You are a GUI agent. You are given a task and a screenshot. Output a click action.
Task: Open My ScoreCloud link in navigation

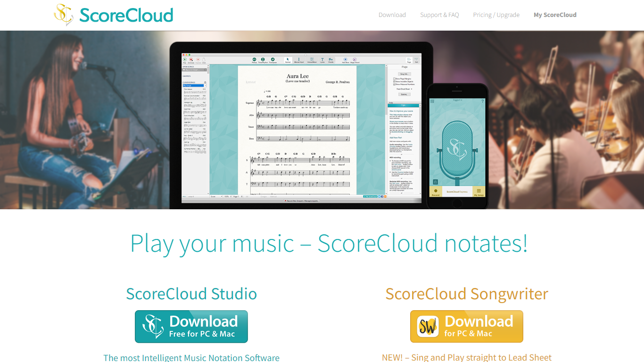point(555,15)
